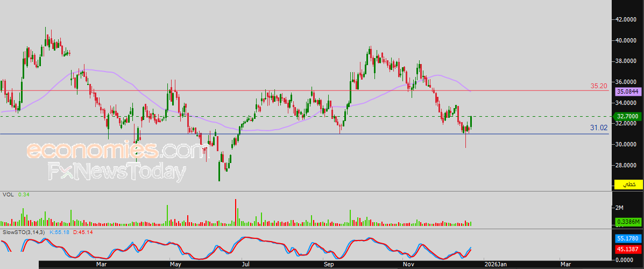The image size is (644, 269).
Task: Click the yellow خطي scale label
Action: pos(627,184)
